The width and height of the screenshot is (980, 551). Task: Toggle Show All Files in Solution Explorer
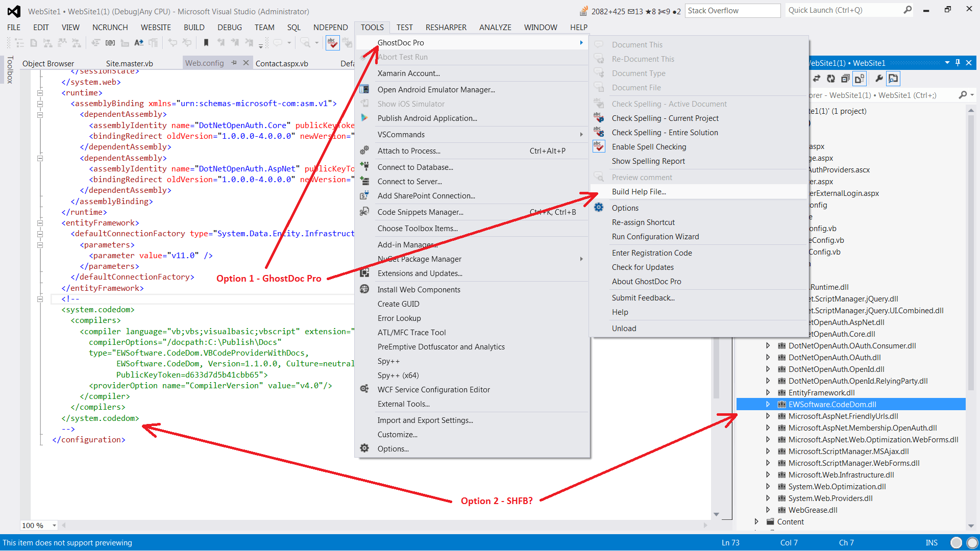point(860,79)
